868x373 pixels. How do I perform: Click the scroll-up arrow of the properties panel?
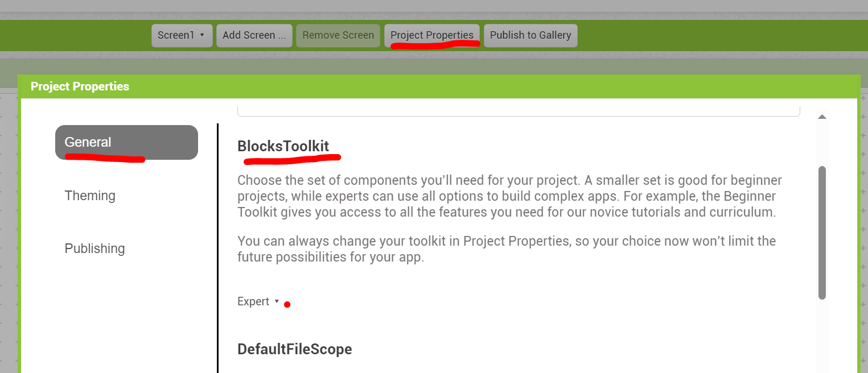822,117
